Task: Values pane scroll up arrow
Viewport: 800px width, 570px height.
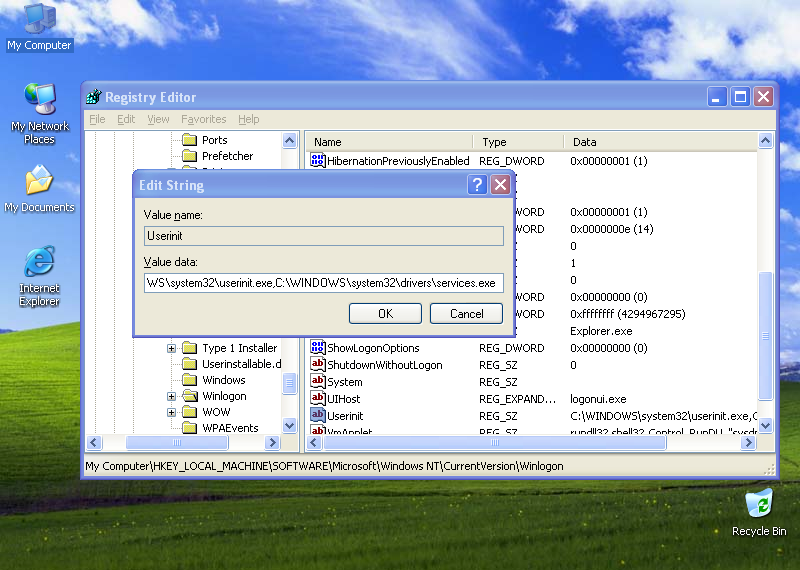Action: 765,140
